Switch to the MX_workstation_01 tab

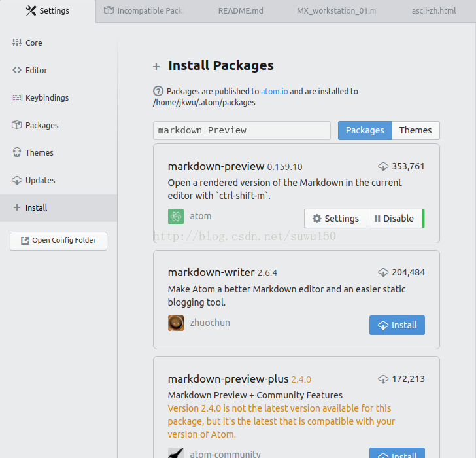[336, 11]
